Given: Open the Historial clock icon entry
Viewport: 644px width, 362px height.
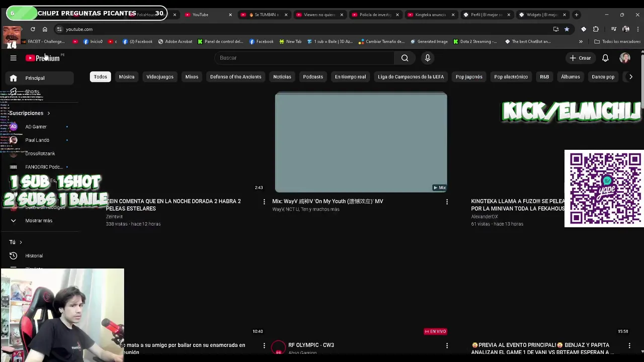Looking at the screenshot, I should (x=14, y=255).
